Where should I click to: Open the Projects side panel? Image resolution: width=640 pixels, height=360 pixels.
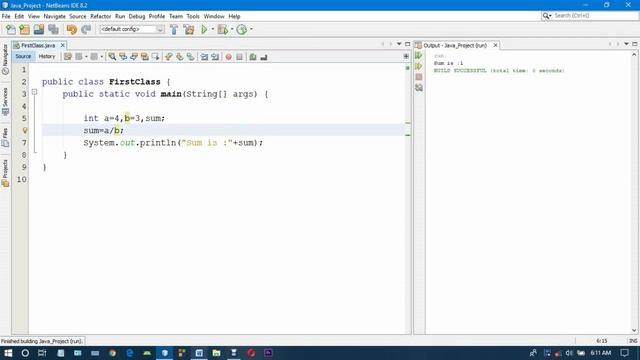pos(5,173)
